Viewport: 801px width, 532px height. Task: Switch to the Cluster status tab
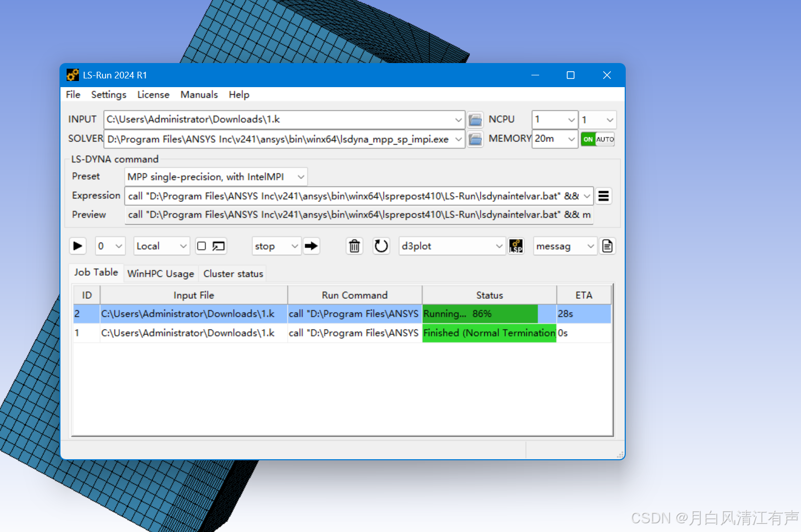pos(233,274)
